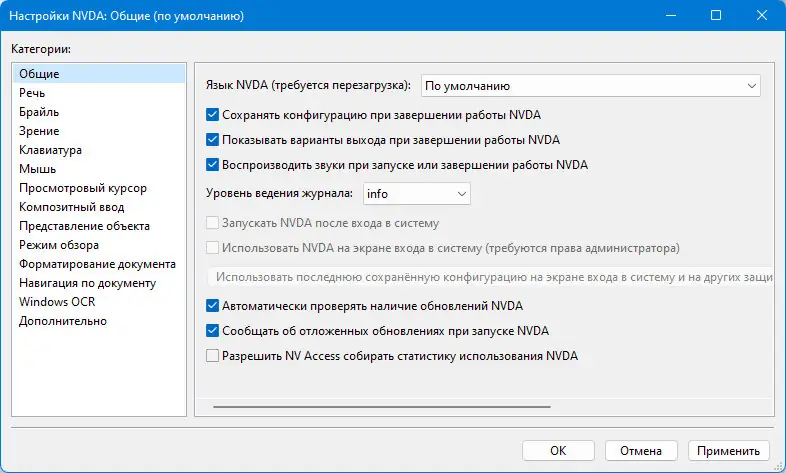This screenshot has width=786, height=473.
Task: Uncheck notifications about pending updates at startup
Action: [x=211, y=330]
